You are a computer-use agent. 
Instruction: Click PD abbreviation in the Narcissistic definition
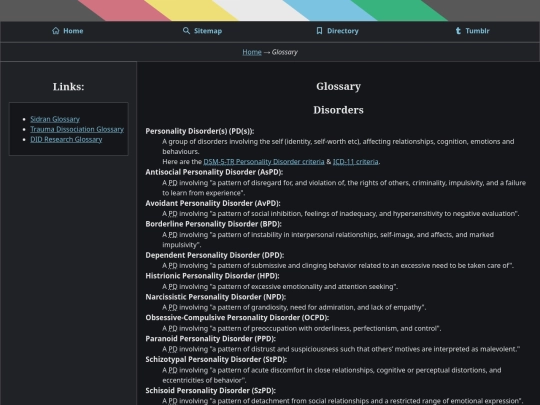pos(173,307)
